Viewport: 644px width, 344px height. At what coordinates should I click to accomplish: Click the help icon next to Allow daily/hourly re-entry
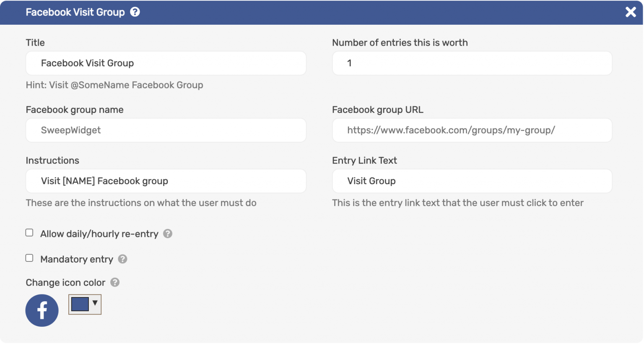tap(167, 234)
